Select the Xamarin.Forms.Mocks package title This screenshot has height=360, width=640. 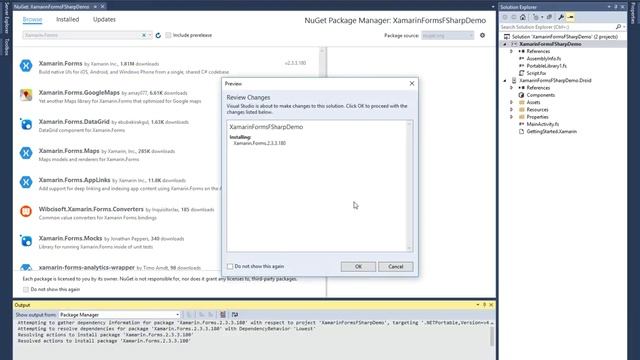tap(70, 238)
